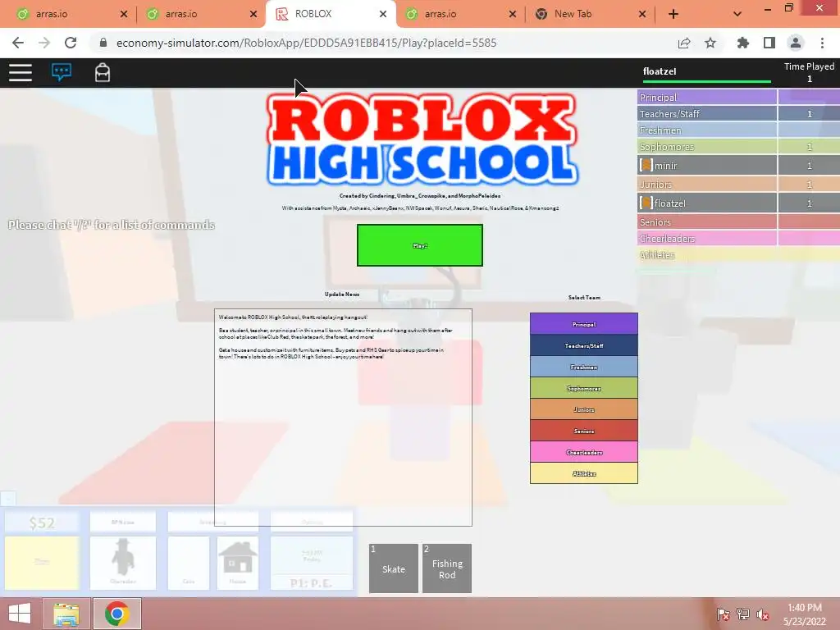Open the Action Center flag icon

(724, 614)
